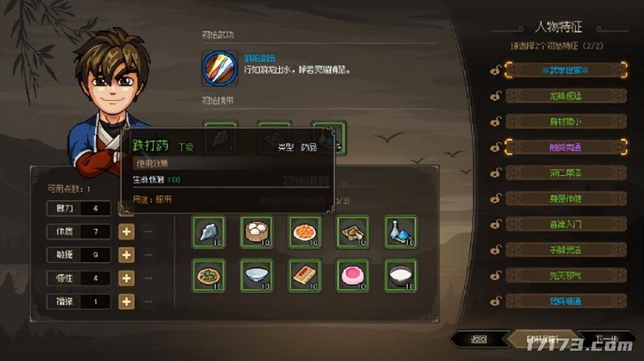
Task: Increase the stat with value 7
Action: coord(126,232)
